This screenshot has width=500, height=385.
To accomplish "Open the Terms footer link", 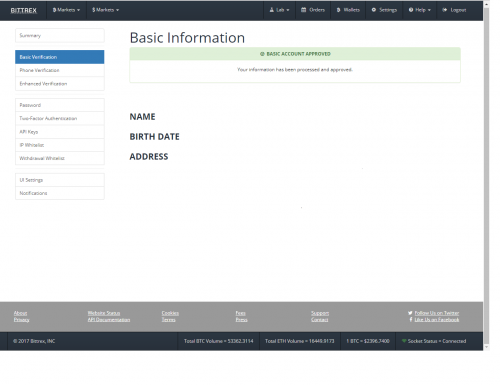I will (169, 320).
